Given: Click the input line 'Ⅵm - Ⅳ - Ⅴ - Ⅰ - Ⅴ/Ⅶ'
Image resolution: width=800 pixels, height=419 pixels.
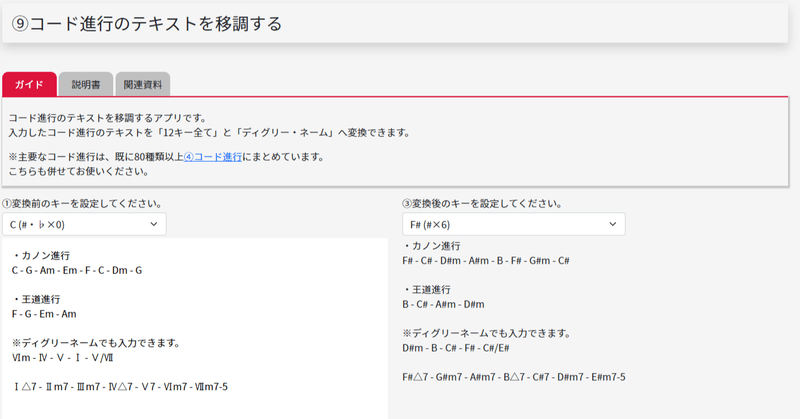Looking at the screenshot, I should 63,358.
